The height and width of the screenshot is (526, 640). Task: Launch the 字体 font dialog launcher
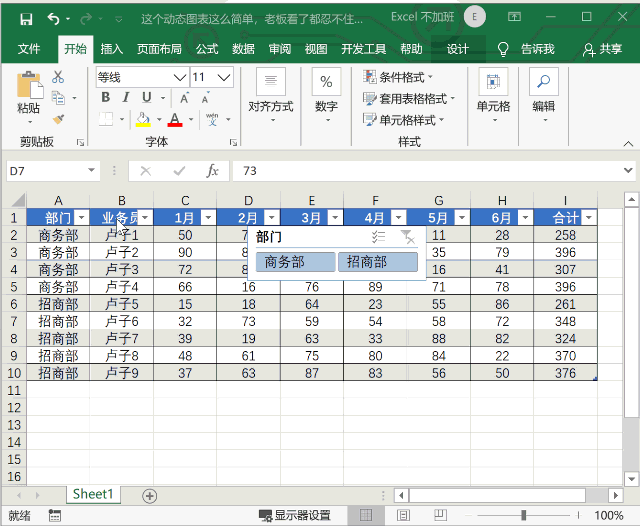tap(233, 142)
